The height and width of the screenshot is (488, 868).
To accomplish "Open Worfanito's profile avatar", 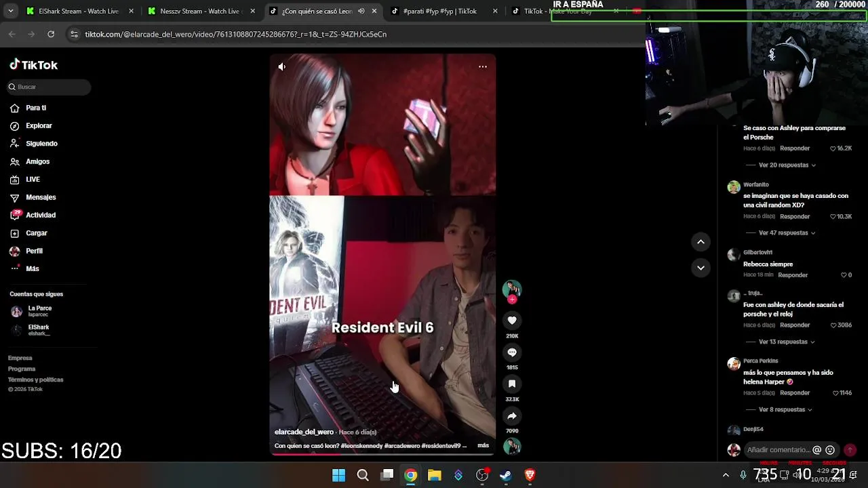I will tap(734, 187).
